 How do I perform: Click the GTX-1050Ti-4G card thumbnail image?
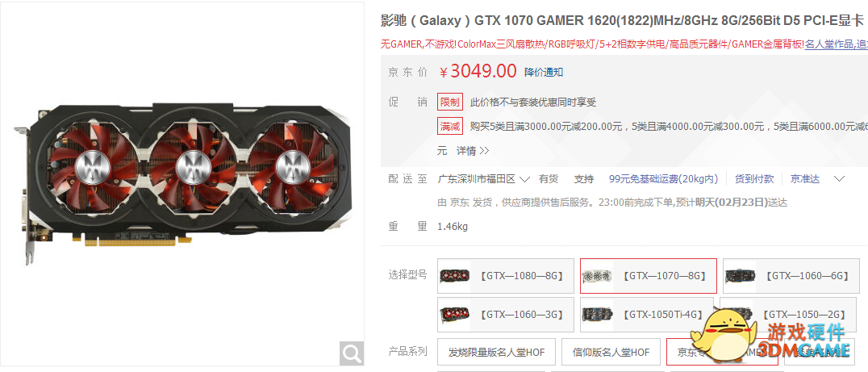[x=597, y=315]
